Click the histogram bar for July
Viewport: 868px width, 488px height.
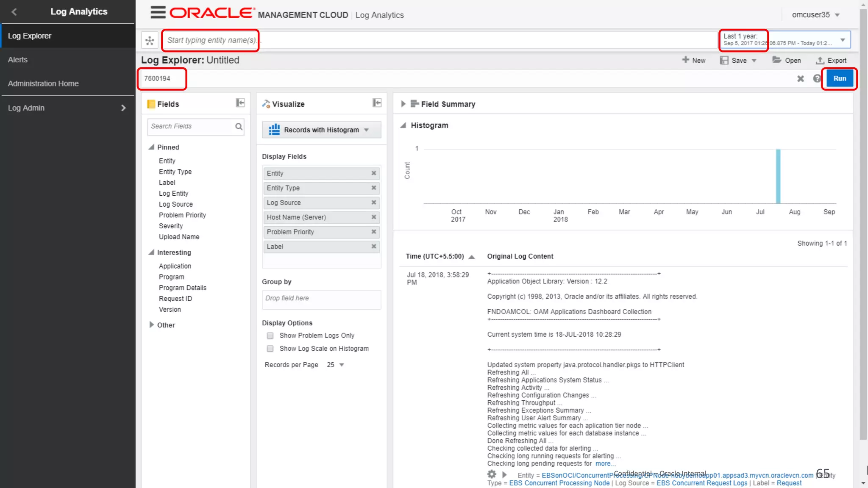(x=778, y=176)
